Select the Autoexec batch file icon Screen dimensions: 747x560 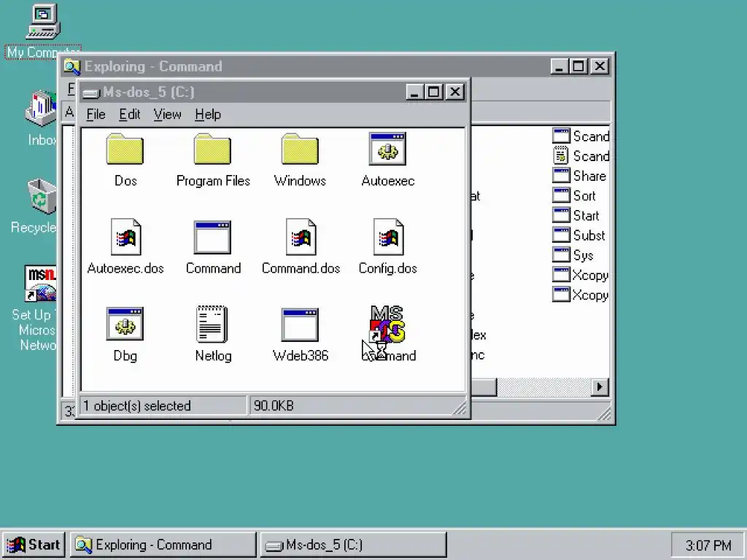point(387,149)
